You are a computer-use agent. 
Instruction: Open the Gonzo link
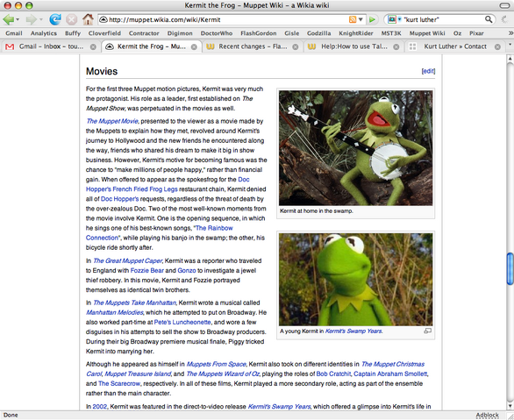(187, 271)
